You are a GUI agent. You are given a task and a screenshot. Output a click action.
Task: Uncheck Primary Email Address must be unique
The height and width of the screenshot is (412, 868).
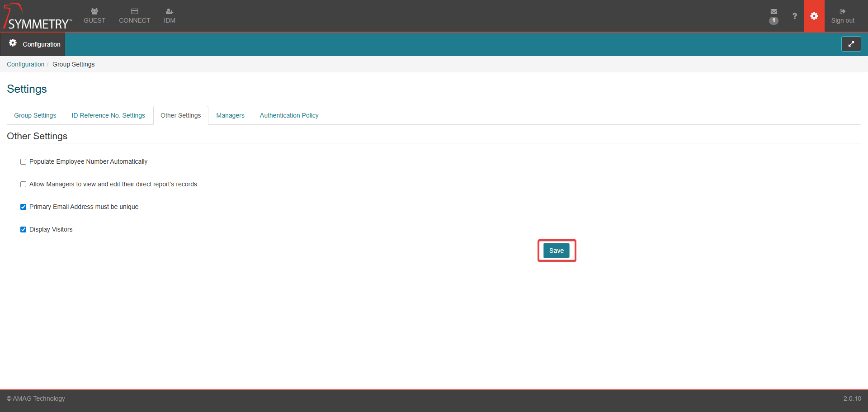point(24,207)
